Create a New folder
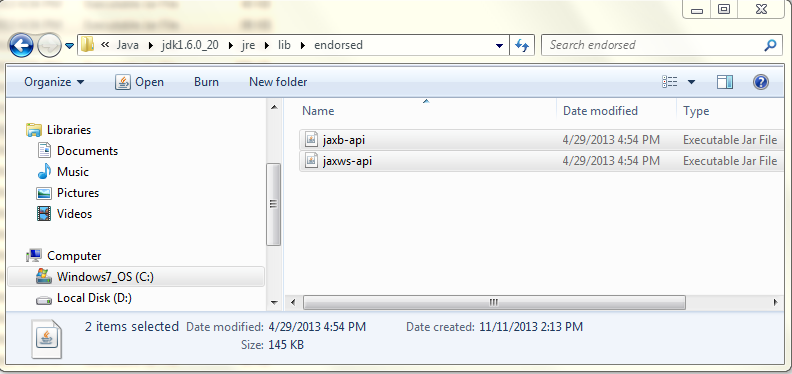This screenshot has width=792, height=374. 278,82
